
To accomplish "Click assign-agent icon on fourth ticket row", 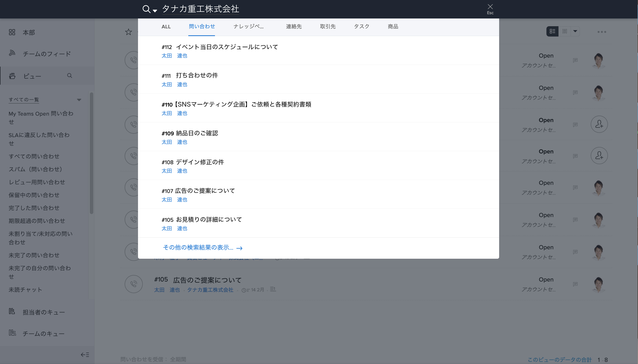I will tap(599, 156).
